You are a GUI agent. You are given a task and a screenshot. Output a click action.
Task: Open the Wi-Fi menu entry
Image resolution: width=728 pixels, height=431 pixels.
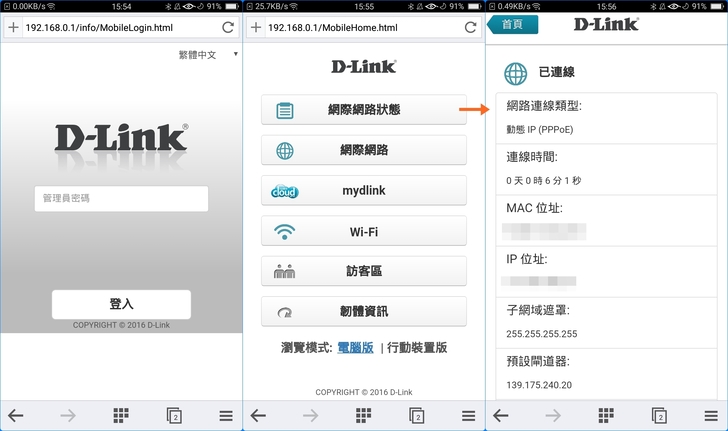(364, 231)
